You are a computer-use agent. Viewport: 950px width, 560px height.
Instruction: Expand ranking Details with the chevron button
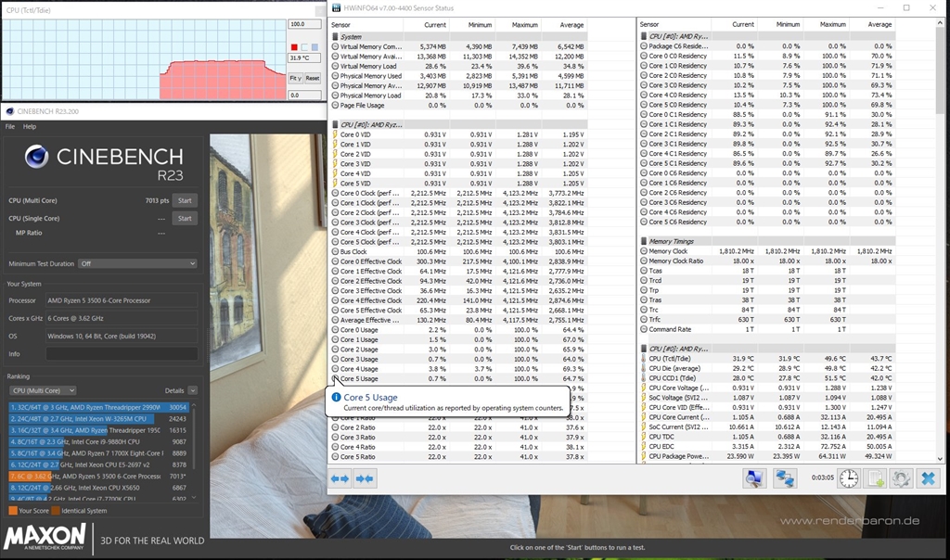pyautogui.click(x=193, y=390)
